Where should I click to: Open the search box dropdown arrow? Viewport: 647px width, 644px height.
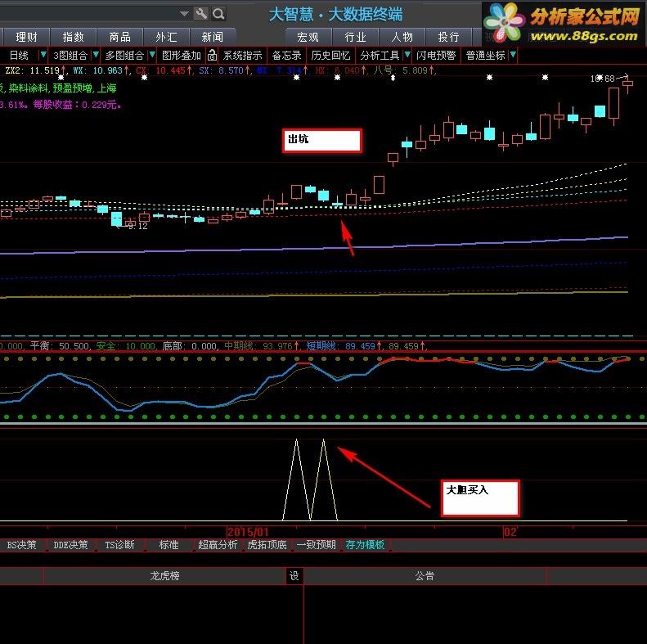pyautogui.click(x=184, y=14)
